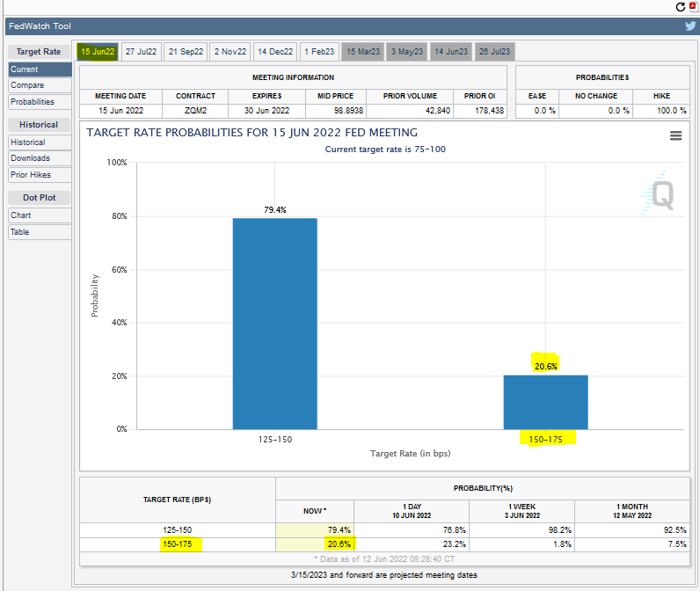Click 7.5% in the 1 MONTH column
The height and width of the screenshot is (591, 700).
click(632, 544)
